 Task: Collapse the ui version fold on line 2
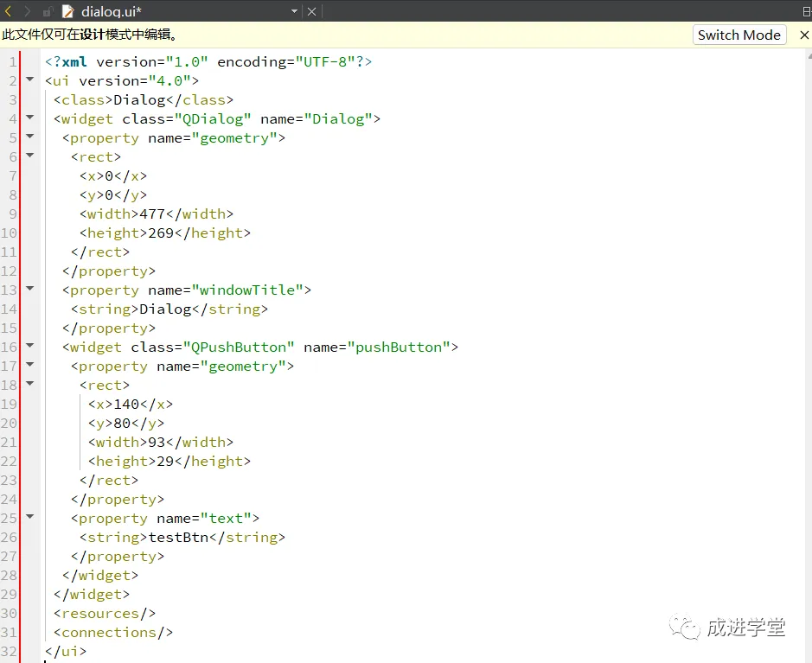pos(30,80)
